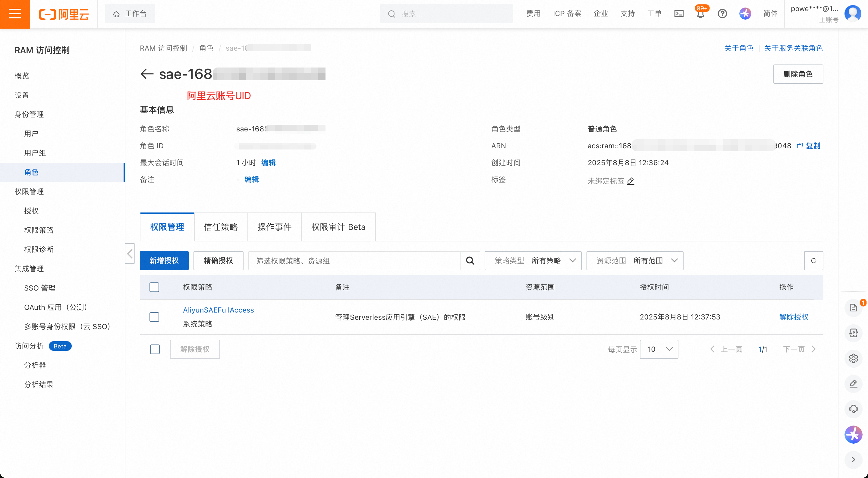The width and height of the screenshot is (868, 478).
Task: Click the refresh icon button
Action: click(x=813, y=260)
